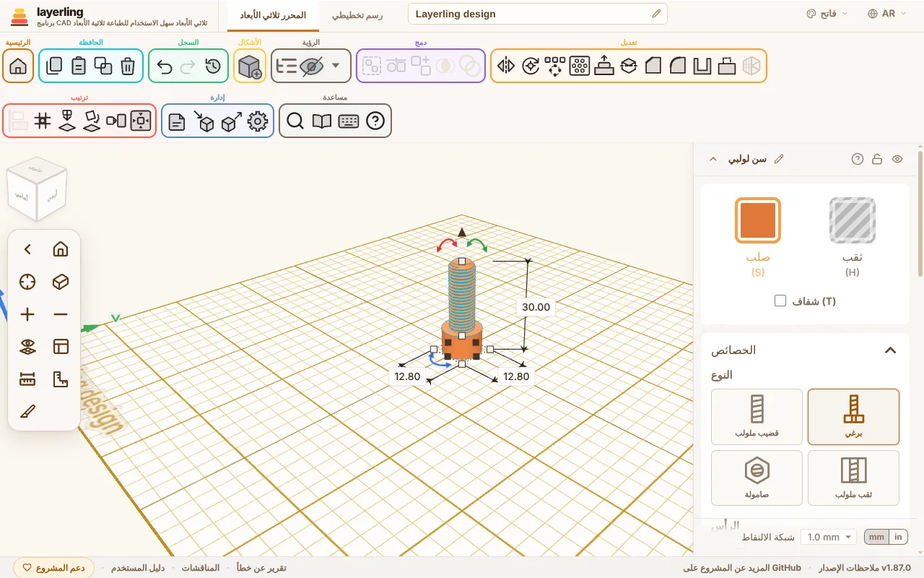Select the ثقب hole striped swatch
The image size is (924, 578).
(x=853, y=220)
